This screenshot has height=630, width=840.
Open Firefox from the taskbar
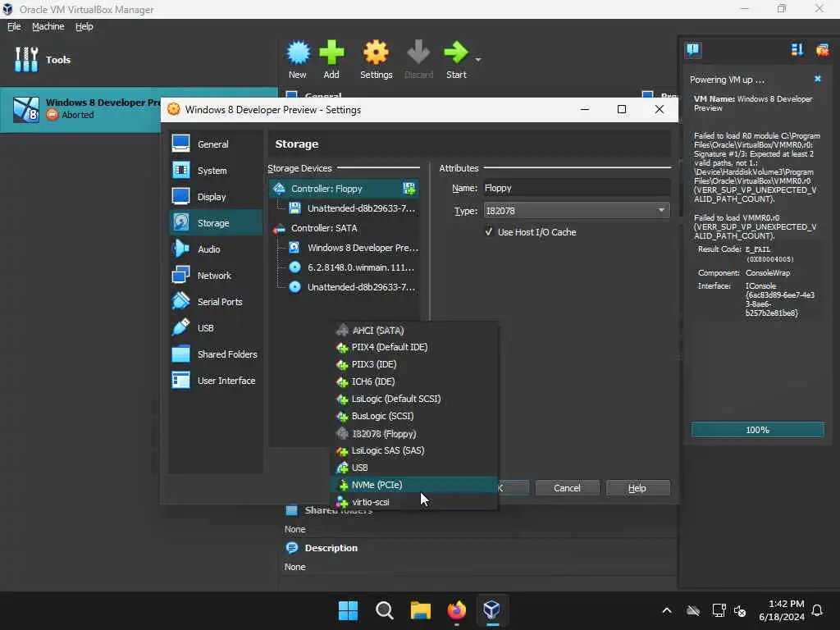click(x=456, y=610)
